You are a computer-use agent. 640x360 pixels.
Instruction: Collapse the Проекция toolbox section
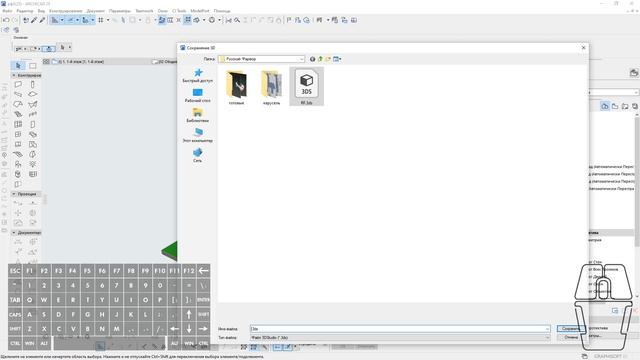pos(14,194)
